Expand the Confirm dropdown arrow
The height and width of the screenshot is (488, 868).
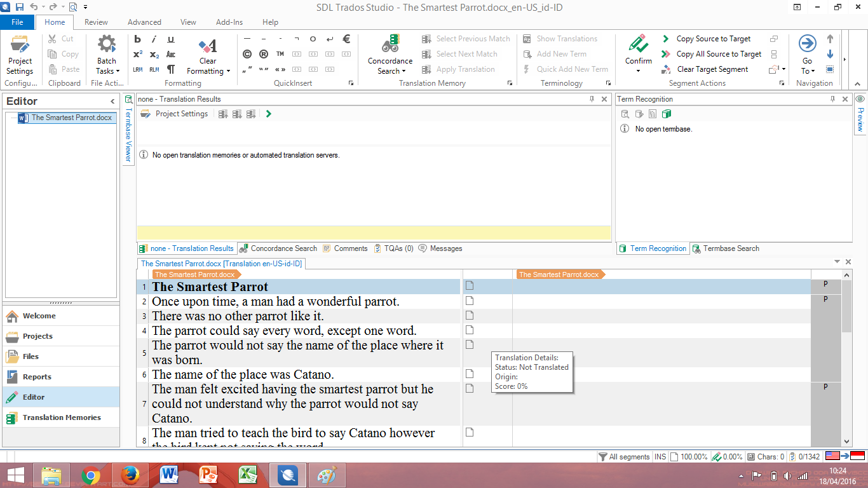[x=638, y=71]
